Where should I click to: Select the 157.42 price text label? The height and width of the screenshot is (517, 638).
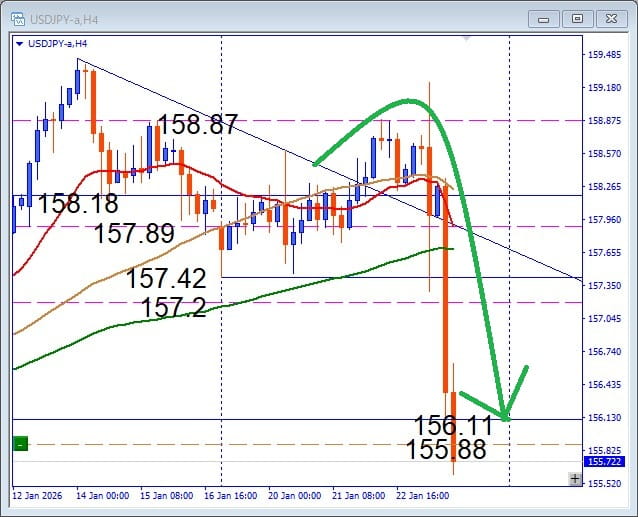click(166, 278)
